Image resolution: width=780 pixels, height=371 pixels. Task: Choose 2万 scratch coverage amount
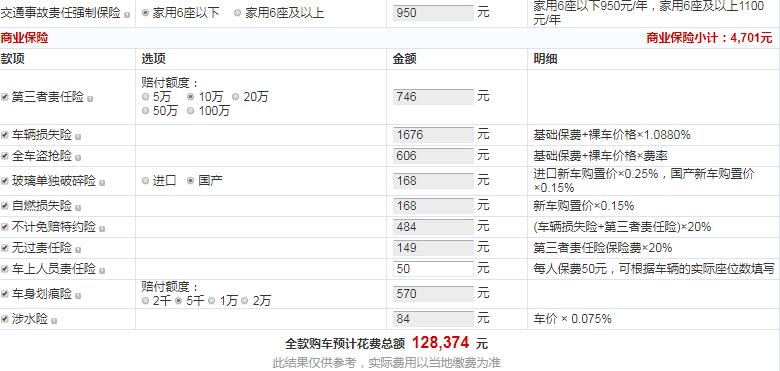(x=245, y=300)
